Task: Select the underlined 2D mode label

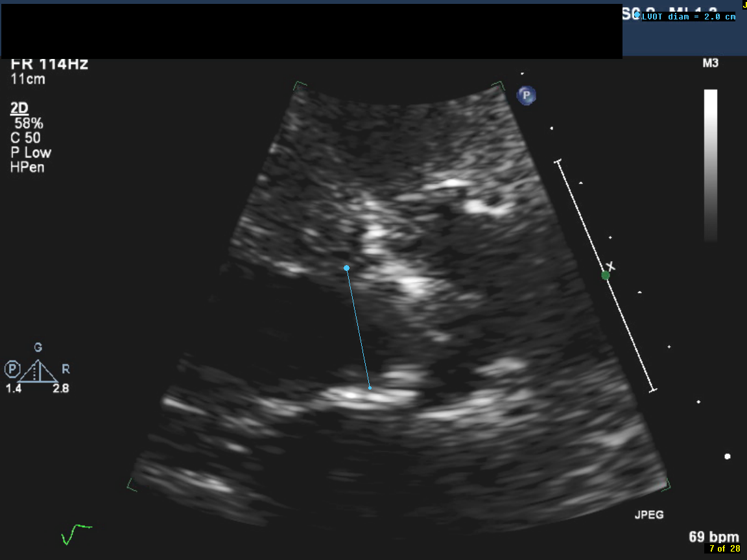Action: [19, 108]
